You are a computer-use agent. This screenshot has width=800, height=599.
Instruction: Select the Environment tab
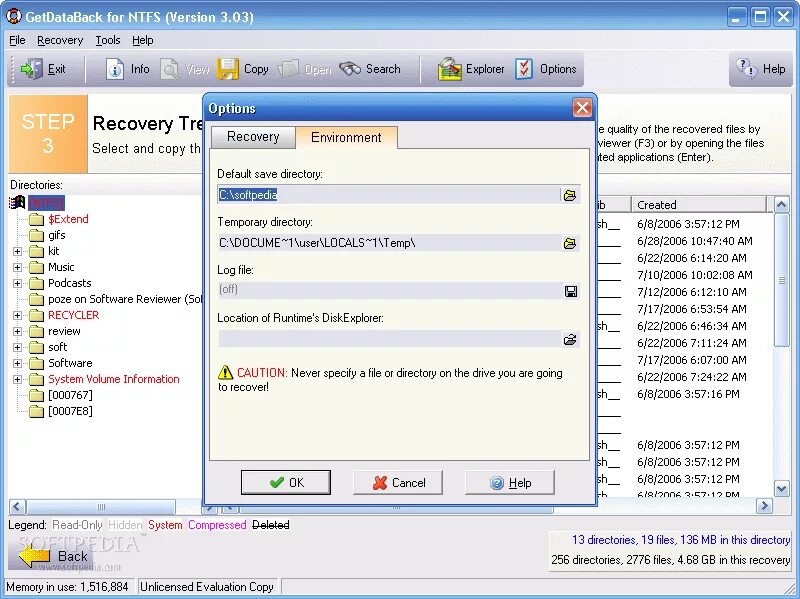coord(346,137)
